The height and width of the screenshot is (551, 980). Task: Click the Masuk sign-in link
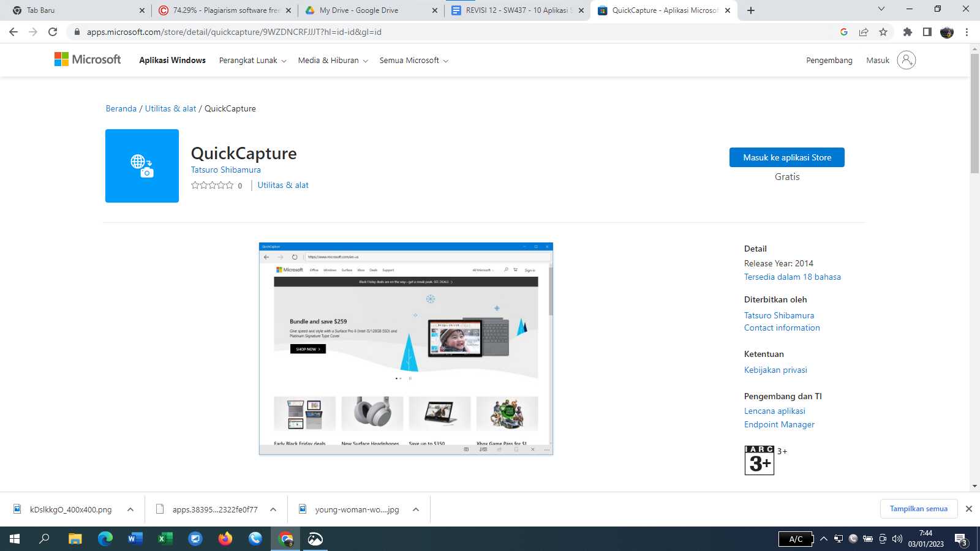[x=878, y=60]
